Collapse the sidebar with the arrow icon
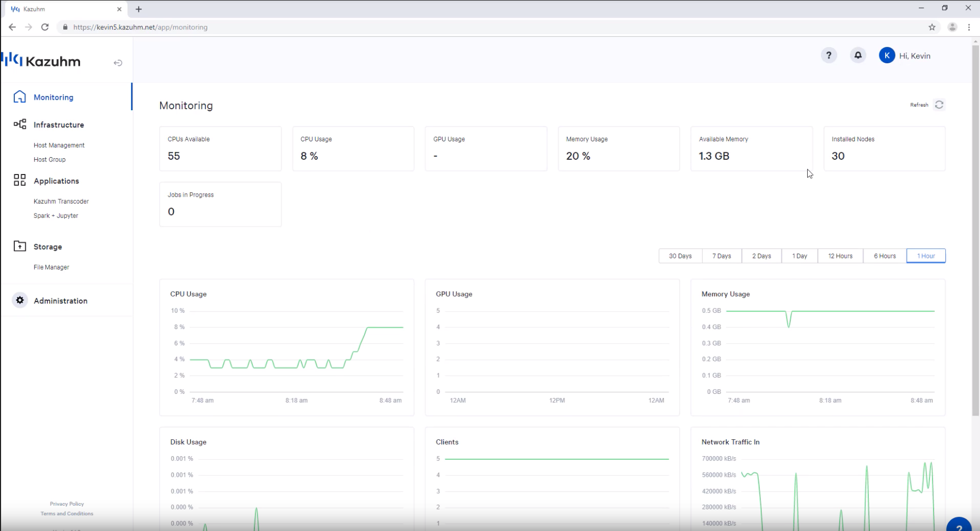Image resolution: width=980 pixels, height=531 pixels. 118,63
